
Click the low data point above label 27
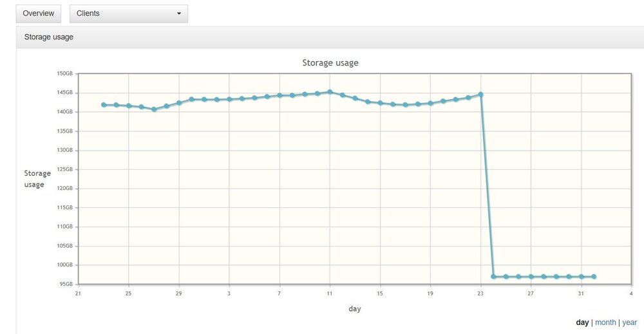point(531,277)
